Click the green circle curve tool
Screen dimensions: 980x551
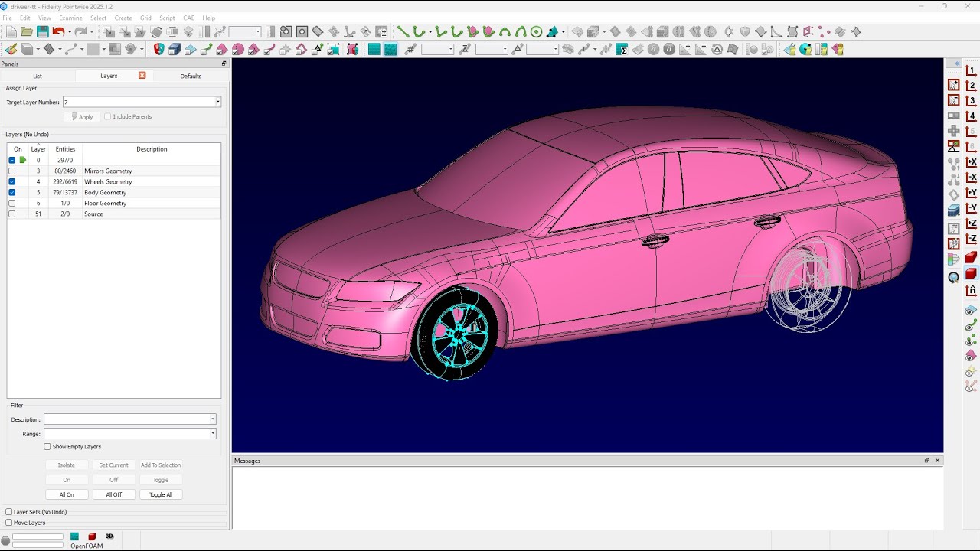pos(537,32)
